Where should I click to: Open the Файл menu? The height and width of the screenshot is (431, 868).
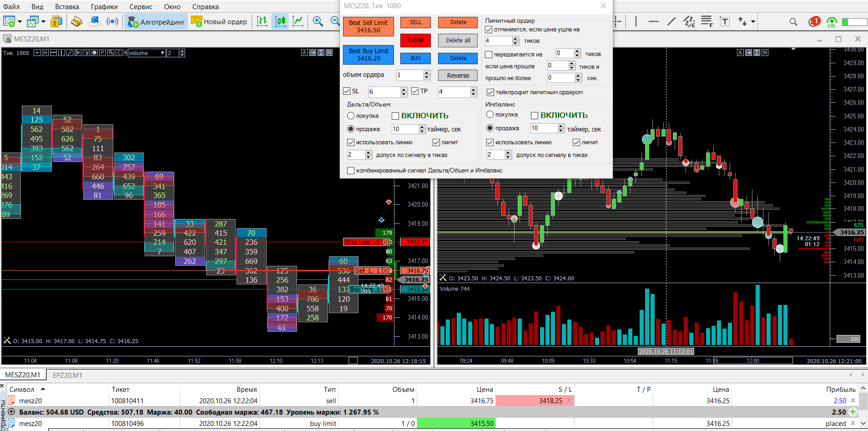point(11,7)
